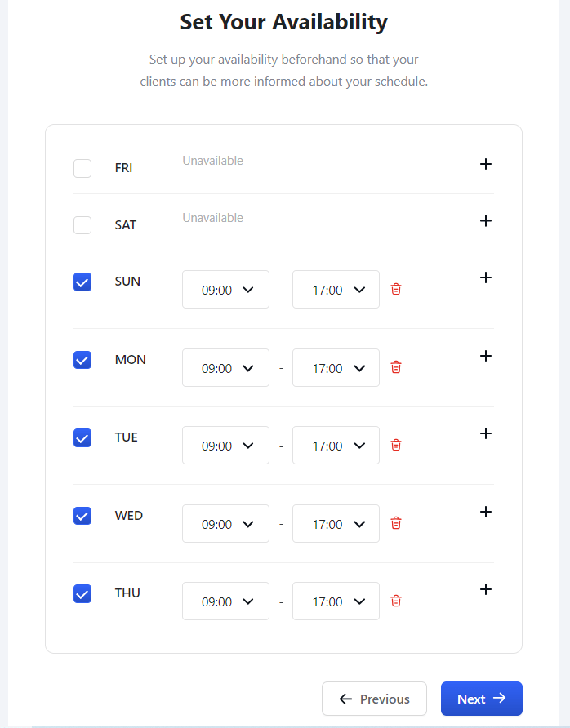Open the Sunday start time dropdown
Screen dimensions: 570x728
tap(225, 289)
